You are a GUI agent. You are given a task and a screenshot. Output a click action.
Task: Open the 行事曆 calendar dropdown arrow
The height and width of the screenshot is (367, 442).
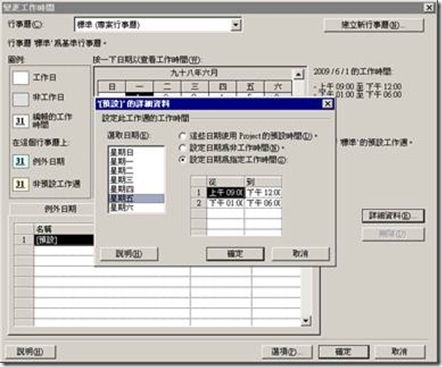click(x=236, y=25)
